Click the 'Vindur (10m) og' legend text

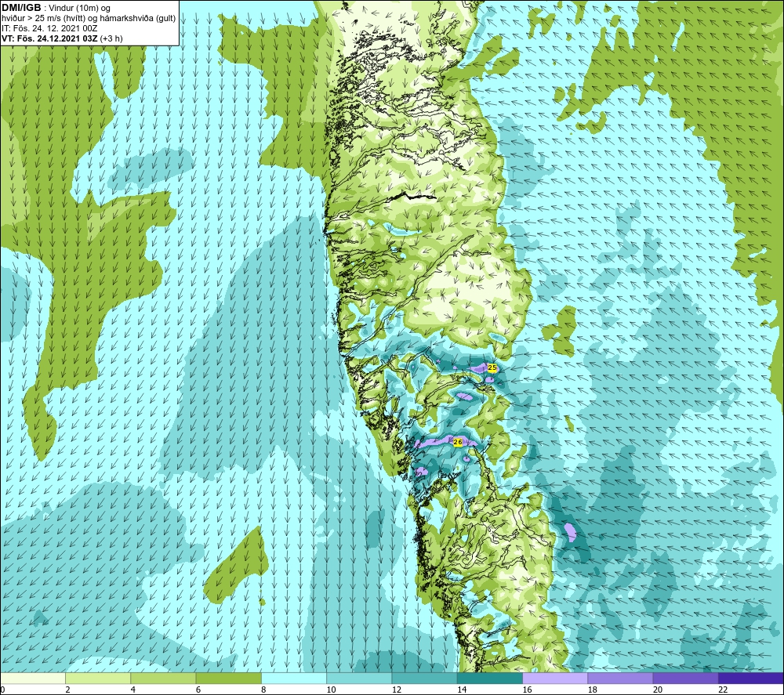(x=80, y=9)
